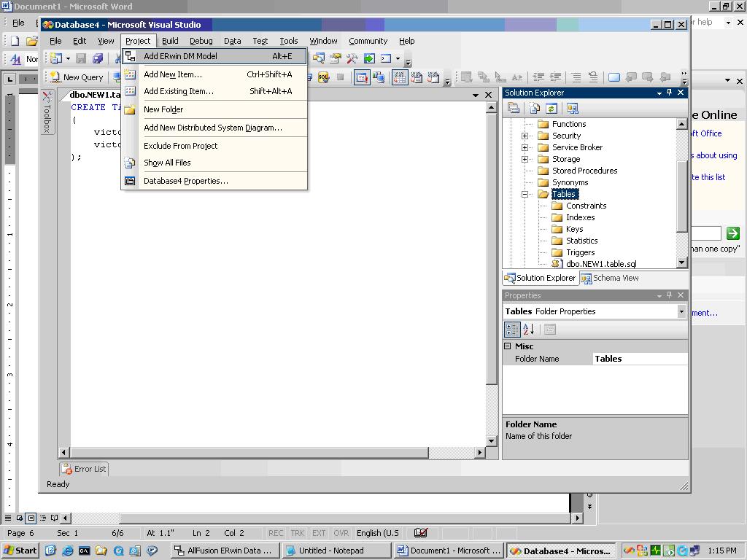Click the Folder Name value field
The image size is (747, 560).
(x=640, y=359)
